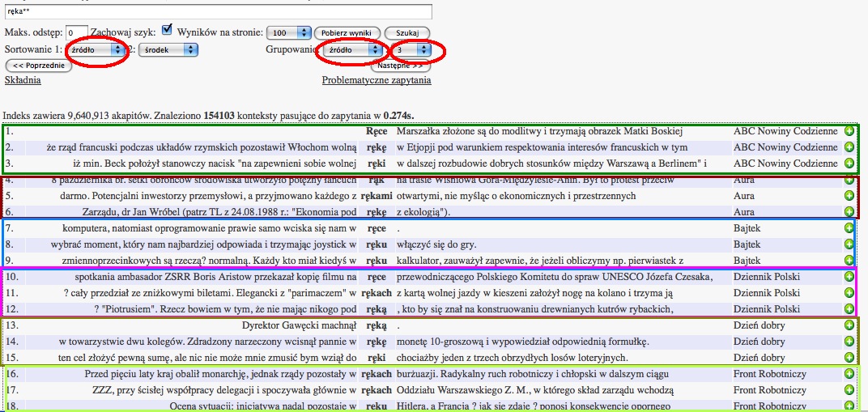Screen dimensions: 868x412
Task: Go to << Poprzednie page
Action: pyautogui.click(x=38, y=66)
